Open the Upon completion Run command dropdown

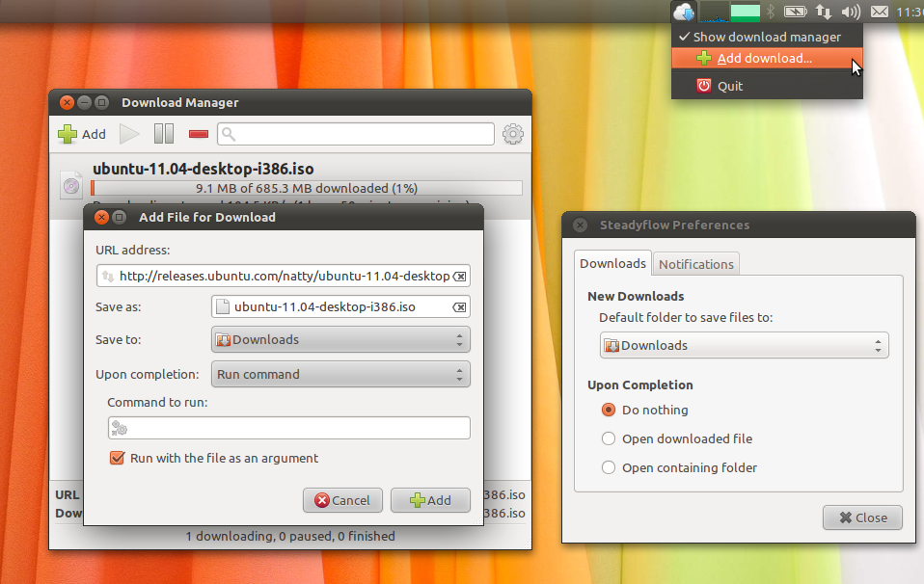pyautogui.click(x=340, y=375)
